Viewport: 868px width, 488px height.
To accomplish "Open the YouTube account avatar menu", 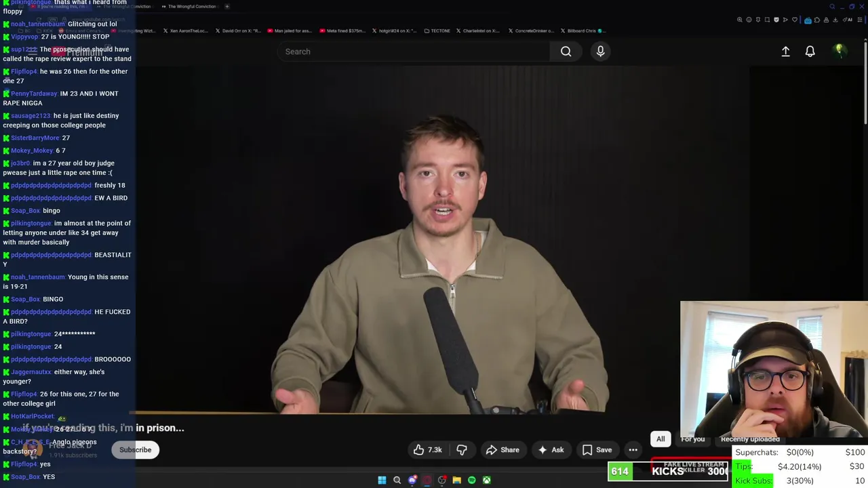I will tap(839, 51).
